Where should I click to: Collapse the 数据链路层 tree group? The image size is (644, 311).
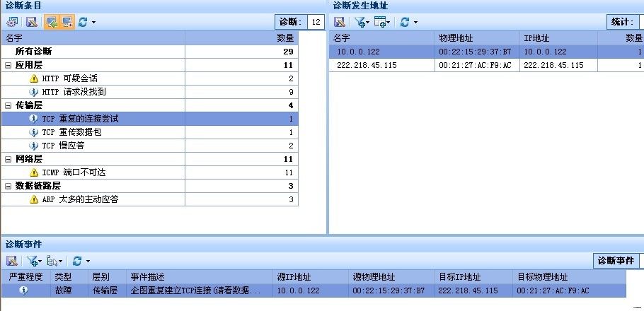click(8, 186)
